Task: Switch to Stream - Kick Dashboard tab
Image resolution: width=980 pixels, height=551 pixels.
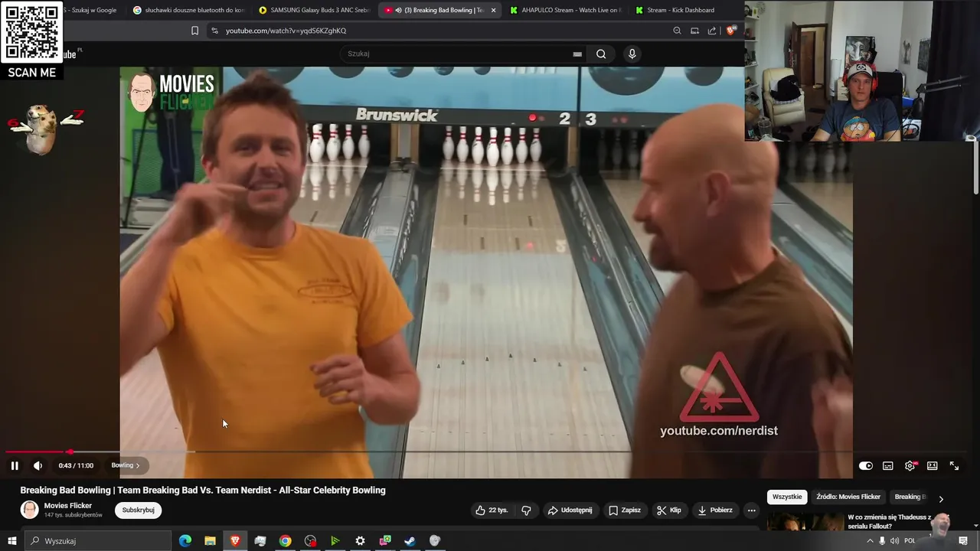Action: pos(675,10)
